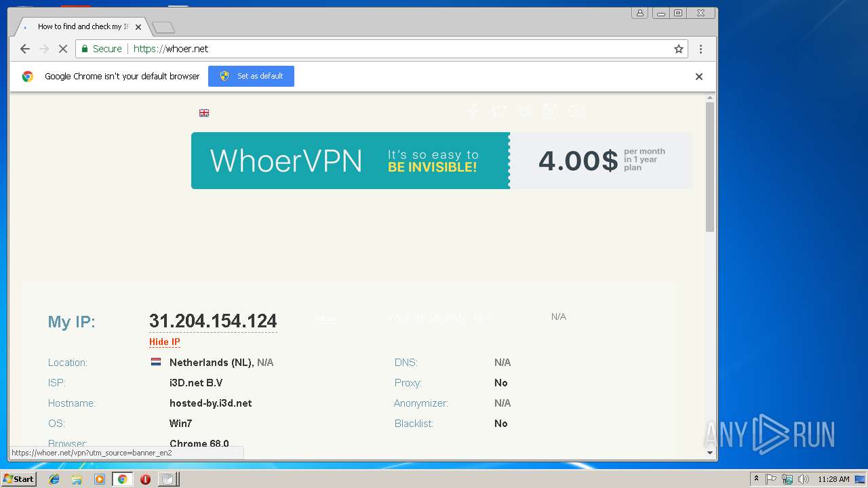Image resolution: width=868 pixels, height=488 pixels.
Task: Click the scrollbar up arrow
Action: [x=710, y=98]
